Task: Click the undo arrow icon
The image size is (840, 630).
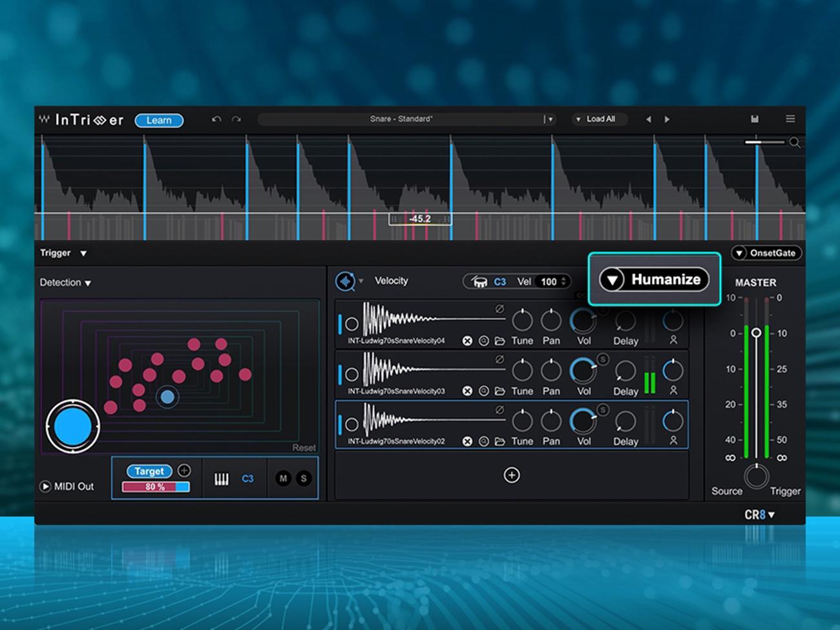Action: pos(216,120)
